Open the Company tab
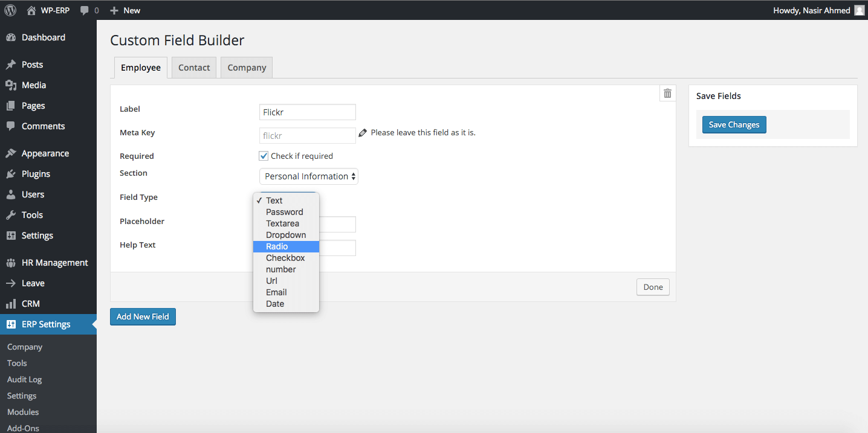 point(246,67)
